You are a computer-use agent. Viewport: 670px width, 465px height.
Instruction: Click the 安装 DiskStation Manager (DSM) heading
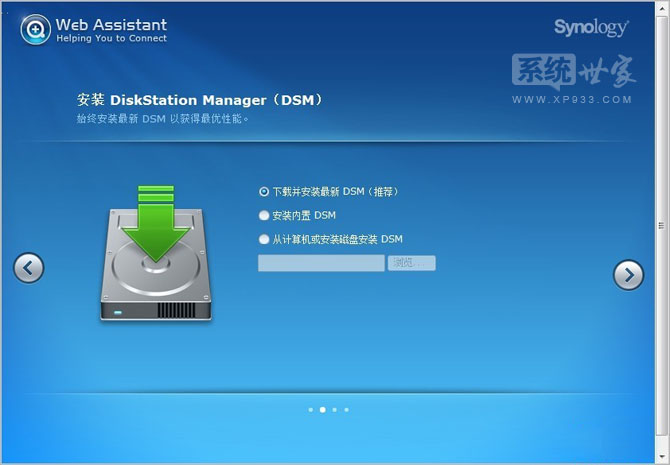(x=200, y=100)
